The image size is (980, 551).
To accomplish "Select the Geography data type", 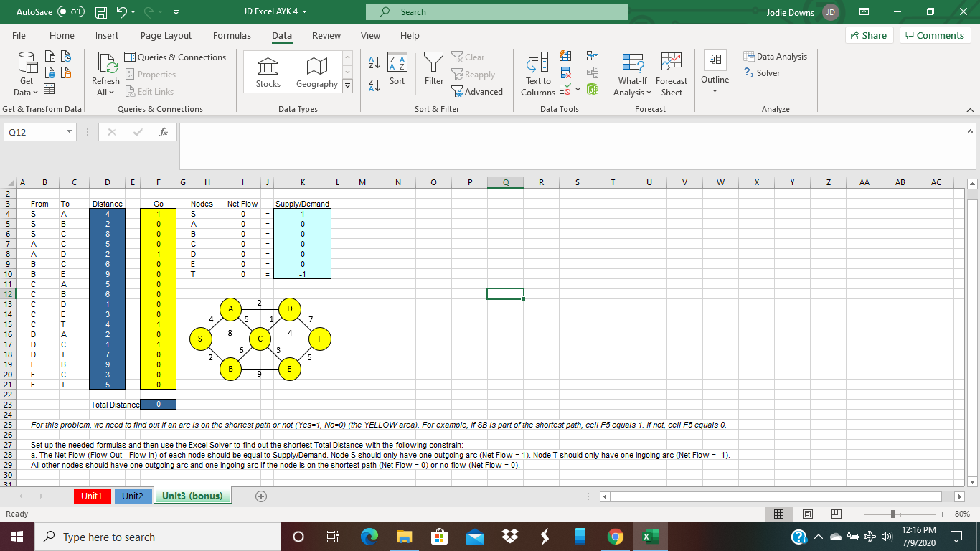I will 316,70.
